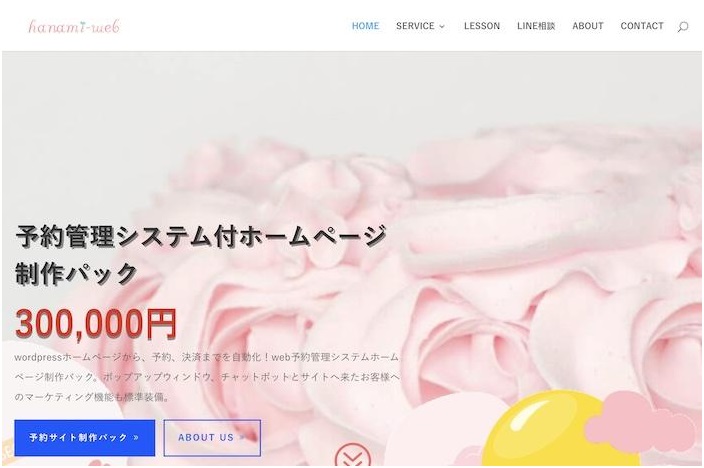Viewport: 704px width, 468px height.
Task: Click the arrow on 予約サイト制作パック button
Action: (136, 437)
